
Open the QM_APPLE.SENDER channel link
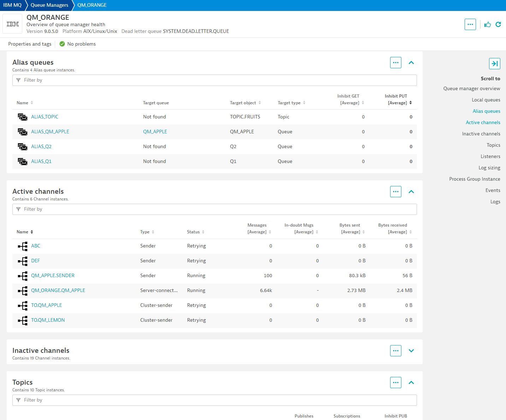pyautogui.click(x=53, y=275)
